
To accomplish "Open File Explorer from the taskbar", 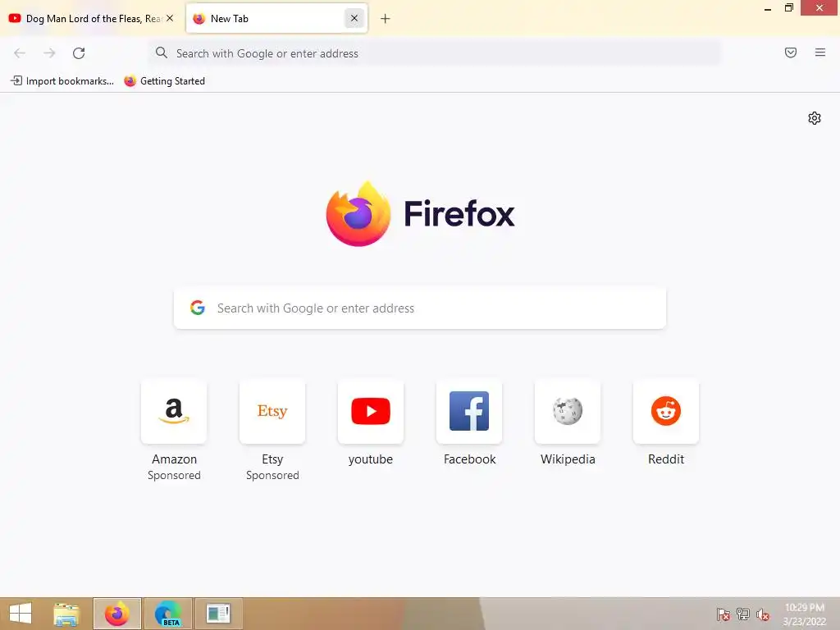I will click(x=66, y=614).
